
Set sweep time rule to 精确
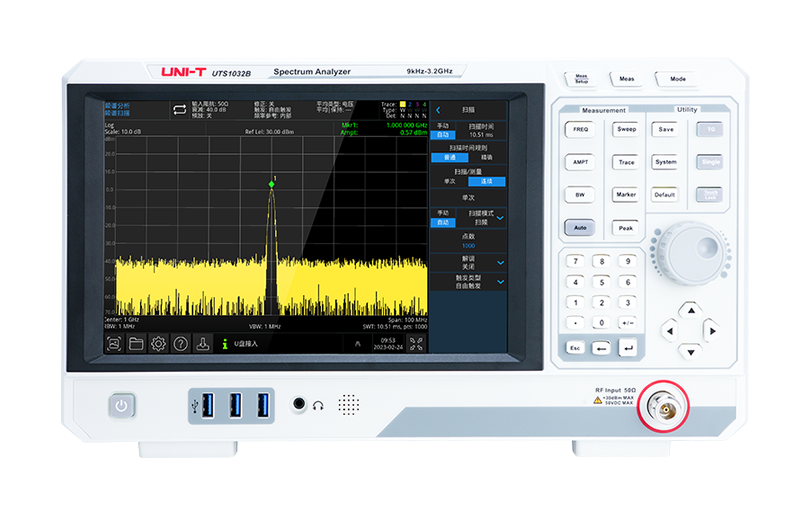pos(486,157)
